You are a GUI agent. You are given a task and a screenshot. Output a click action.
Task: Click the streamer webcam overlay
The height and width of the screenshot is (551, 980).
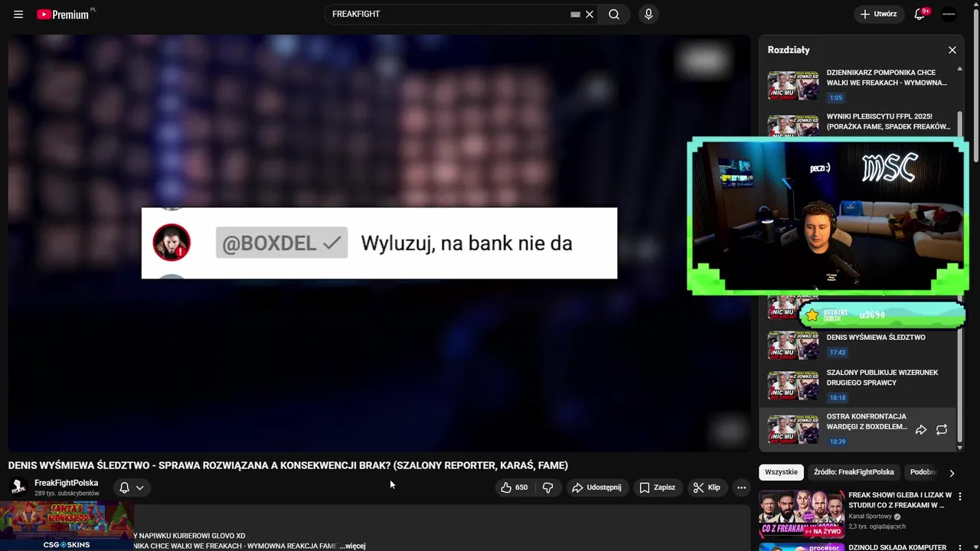[x=828, y=217]
